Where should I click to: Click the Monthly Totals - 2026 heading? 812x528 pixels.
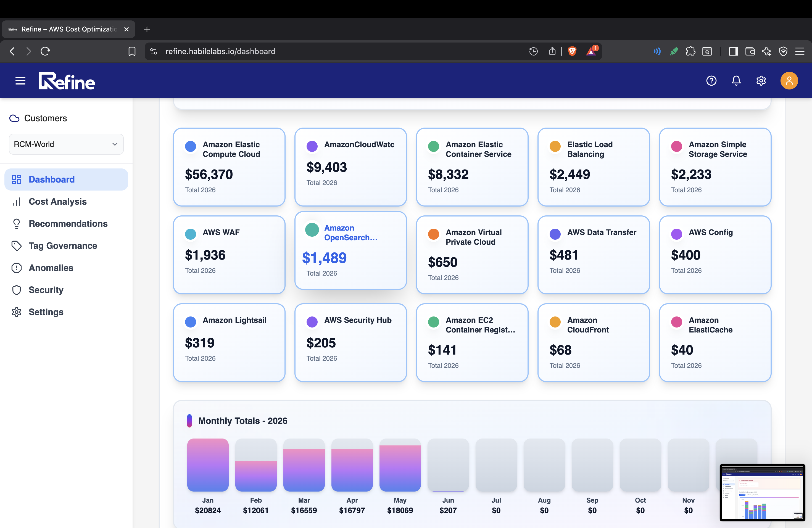click(x=243, y=421)
